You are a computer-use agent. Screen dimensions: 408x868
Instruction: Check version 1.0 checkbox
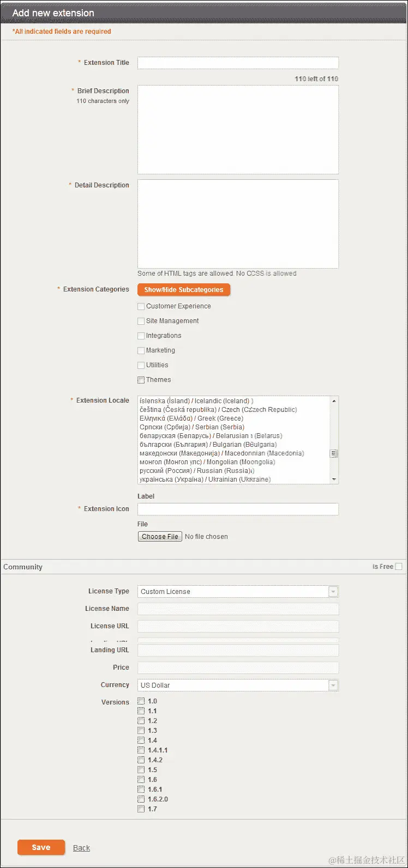[x=141, y=701]
